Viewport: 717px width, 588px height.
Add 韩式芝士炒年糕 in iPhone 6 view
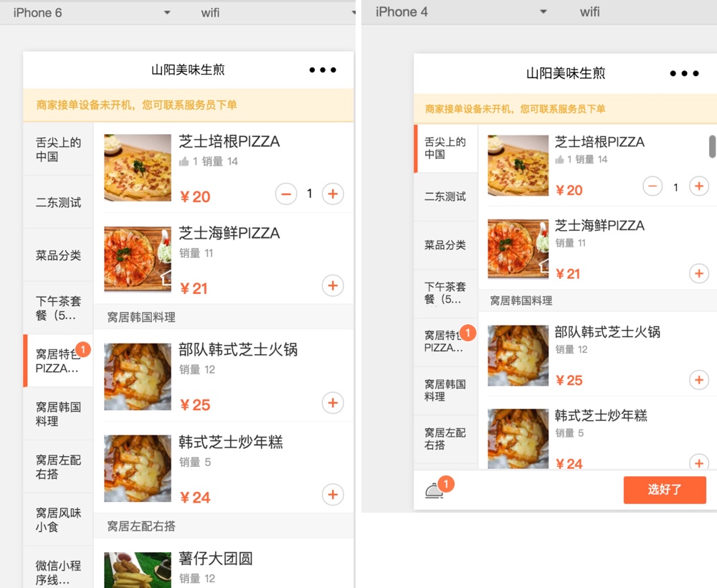pyautogui.click(x=333, y=494)
